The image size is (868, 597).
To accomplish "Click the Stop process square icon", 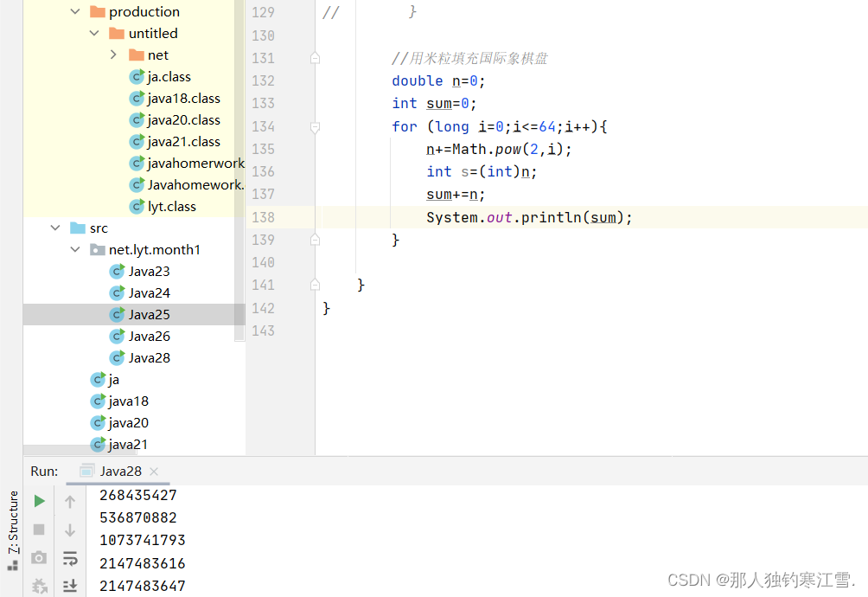I will 39,530.
